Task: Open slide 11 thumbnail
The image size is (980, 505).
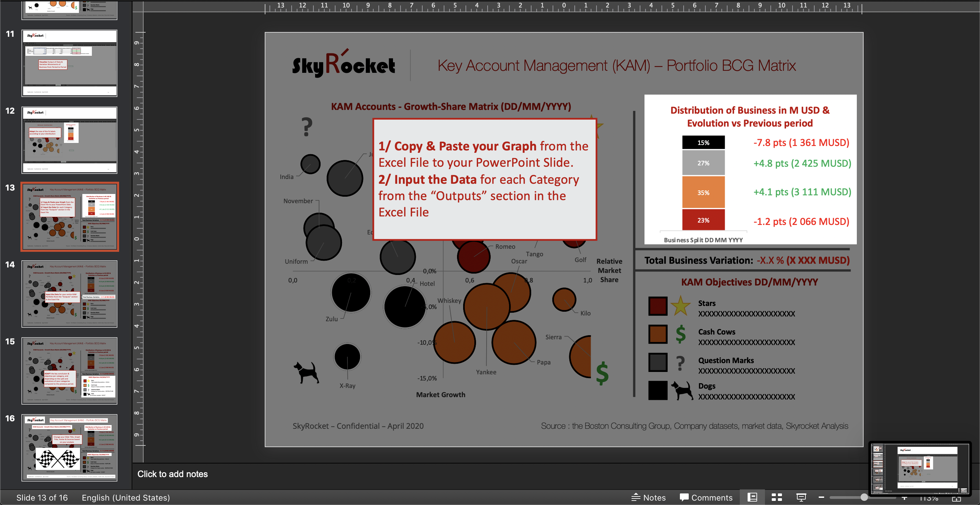Action: click(69, 63)
